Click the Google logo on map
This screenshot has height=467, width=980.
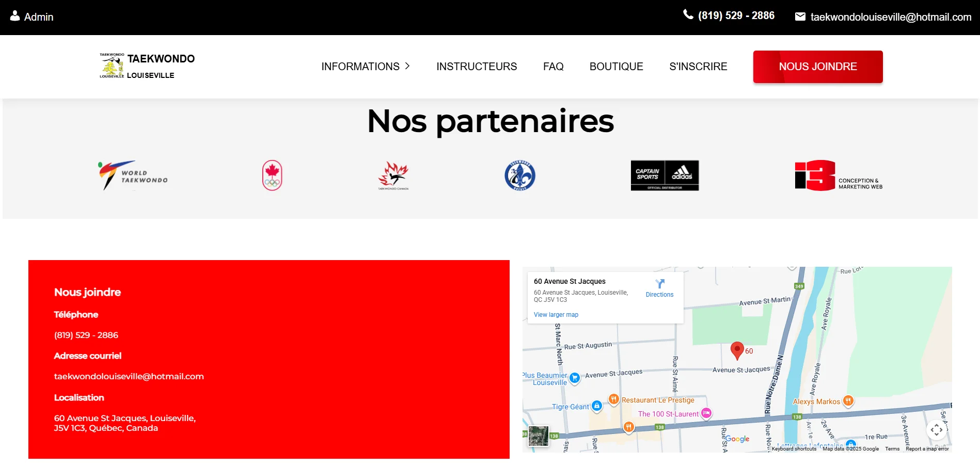click(737, 439)
